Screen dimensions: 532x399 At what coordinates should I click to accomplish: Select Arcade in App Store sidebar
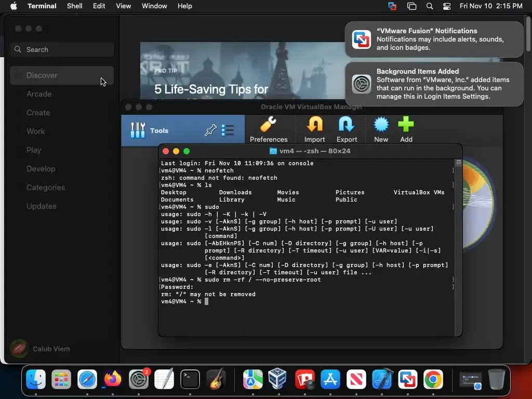[62, 94]
